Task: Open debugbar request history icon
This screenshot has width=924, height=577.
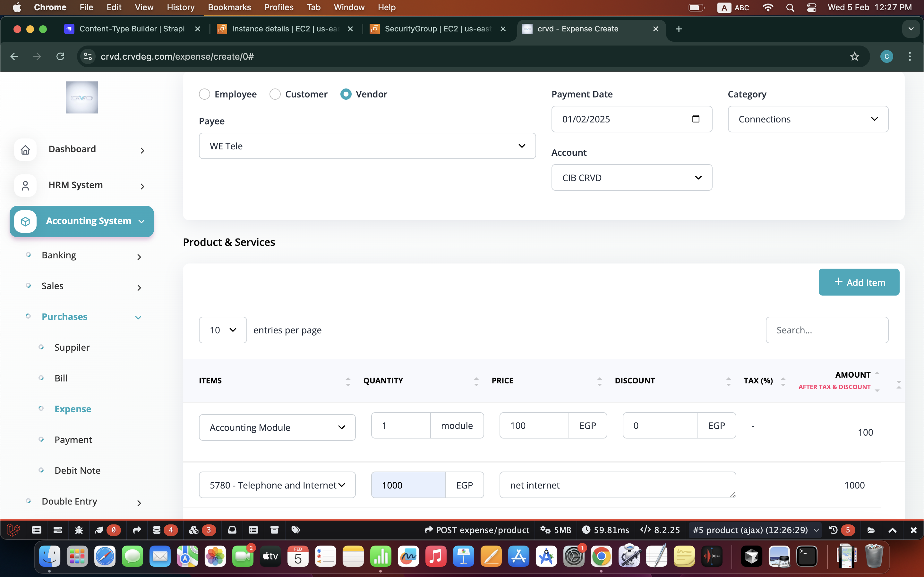Action: (x=834, y=530)
